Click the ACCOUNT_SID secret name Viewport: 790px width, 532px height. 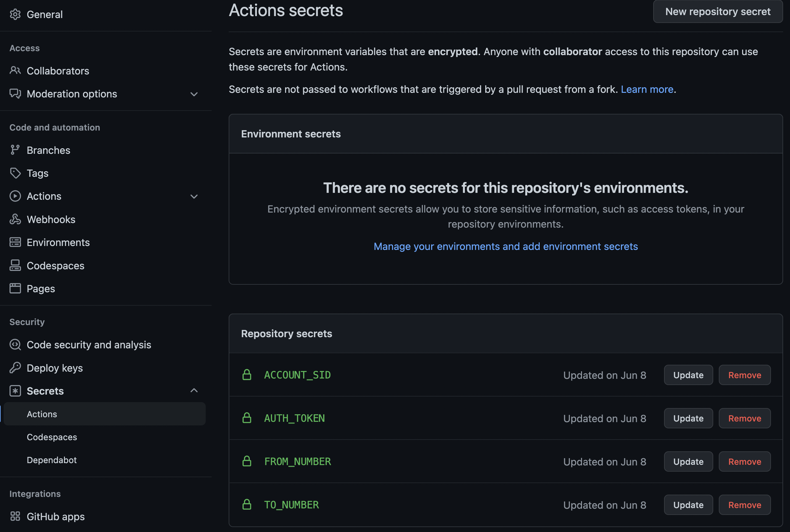[x=297, y=375]
